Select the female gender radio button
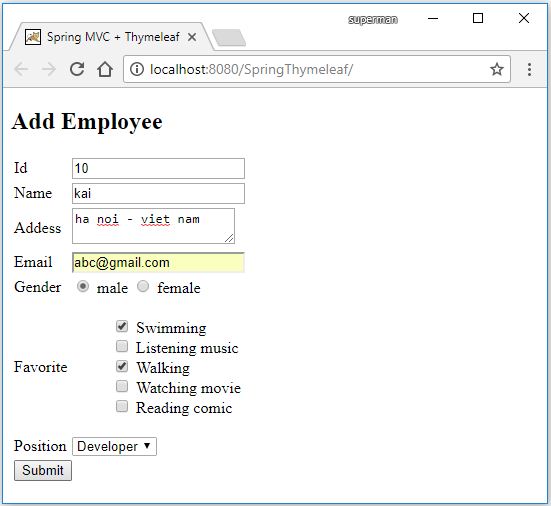Image resolution: width=551 pixels, height=506 pixels. click(x=143, y=286)
